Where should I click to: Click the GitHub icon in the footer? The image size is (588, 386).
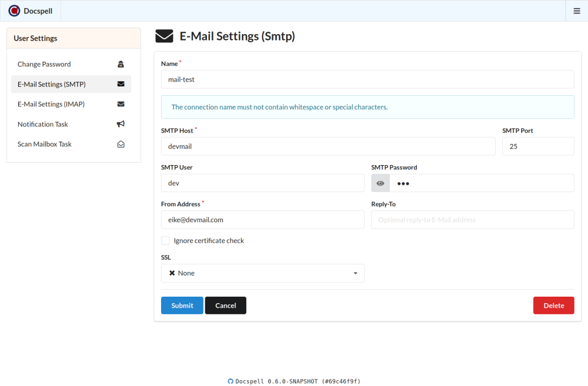pyautogui.click(x=230, y=381)
